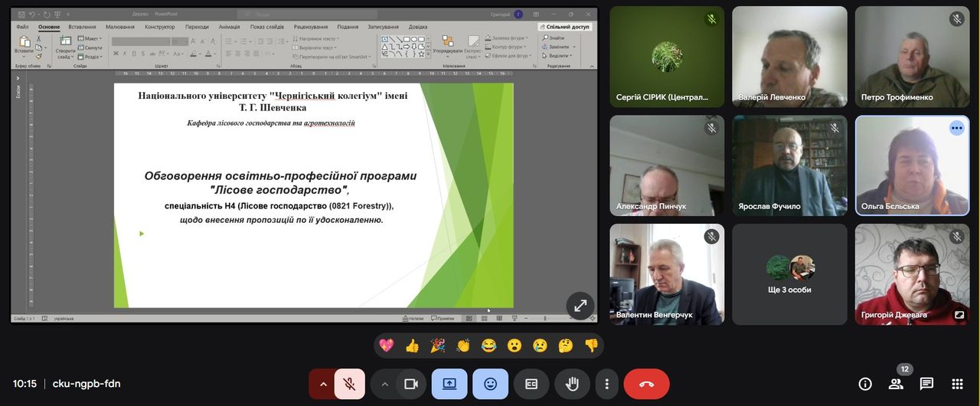Click the "Ще 3 особи" participants tile
Image resolution: width=980 pixels, height=406 pixels.
[789, 274]
